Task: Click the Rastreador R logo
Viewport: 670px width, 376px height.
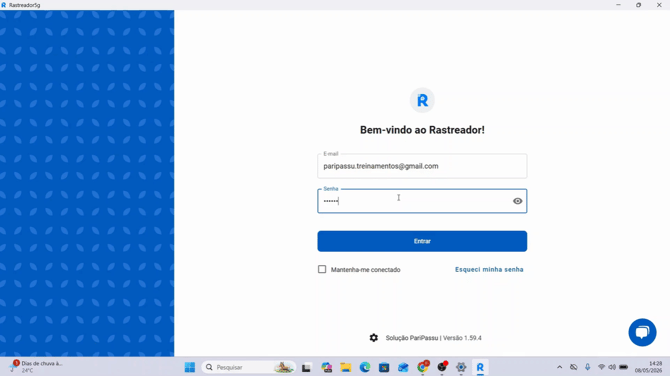Action: coord(422,100)
